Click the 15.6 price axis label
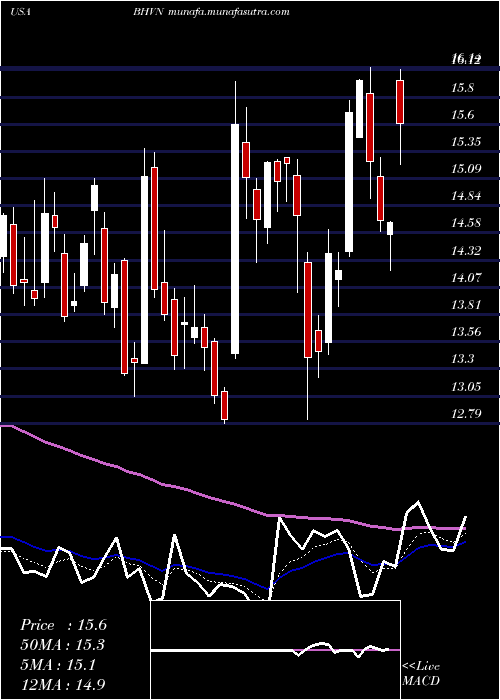 pos(463,115)
